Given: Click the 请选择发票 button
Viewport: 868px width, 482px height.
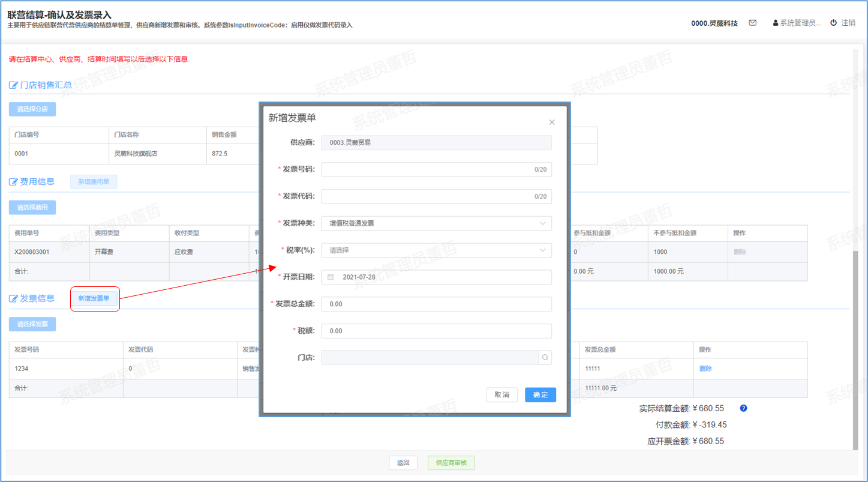Looking at the screenshot, I should (32, 324).
